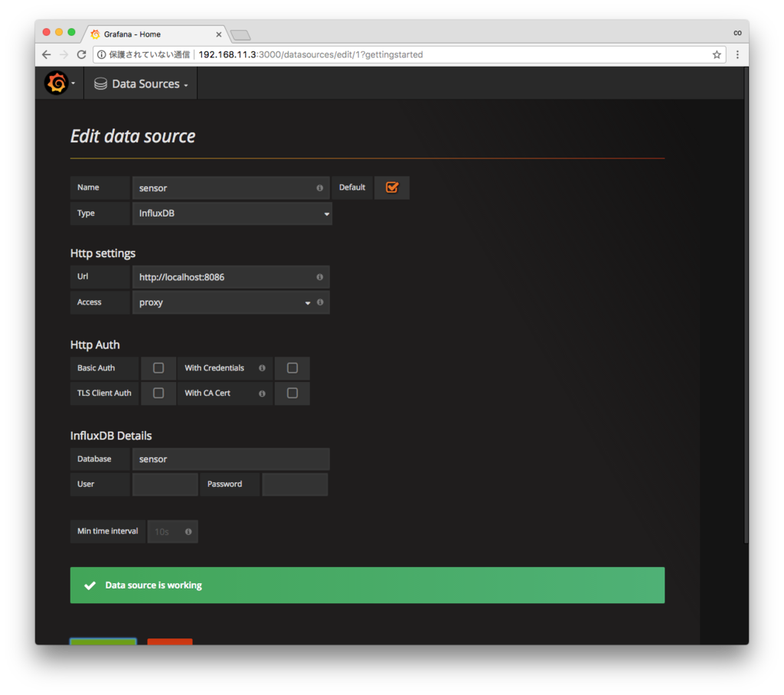Click the Min time interval input
Image resolution: width=784 pixels, height=695 pixels.
pos(172,531)
